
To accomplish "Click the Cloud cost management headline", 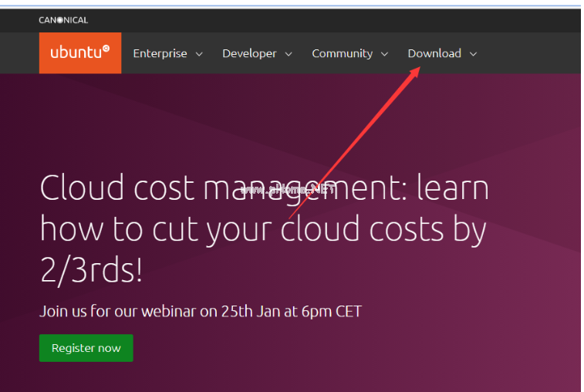I will coord(264,188).
